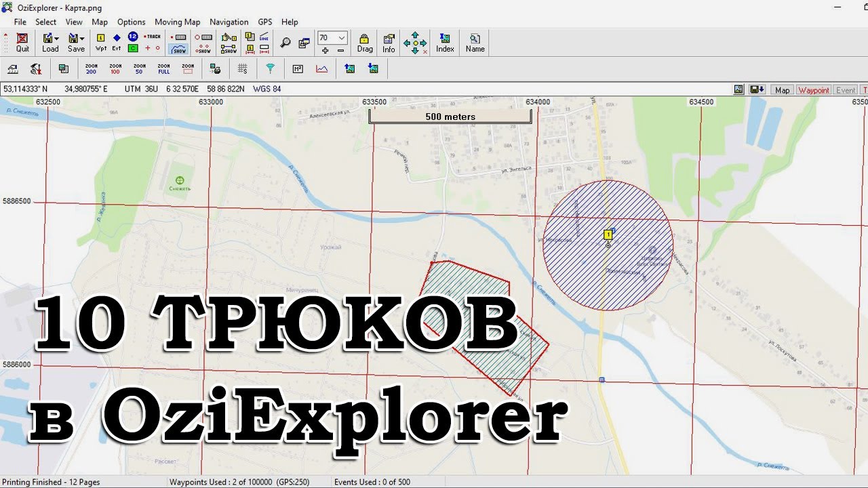
Task: Open the Select menu
Action: (x=46, y=22)
